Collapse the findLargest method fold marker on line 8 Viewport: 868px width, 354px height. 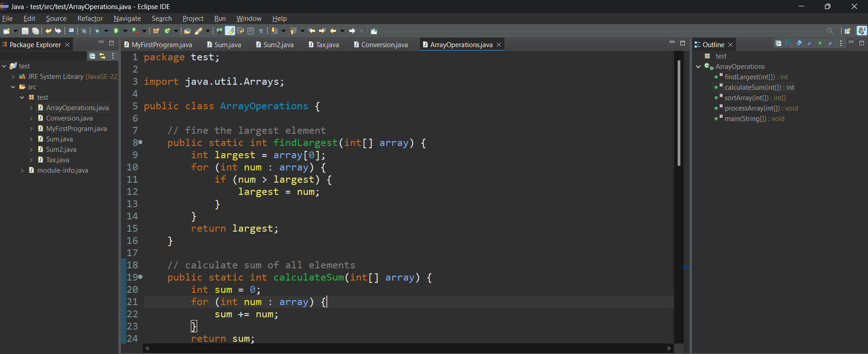point(140,142)
